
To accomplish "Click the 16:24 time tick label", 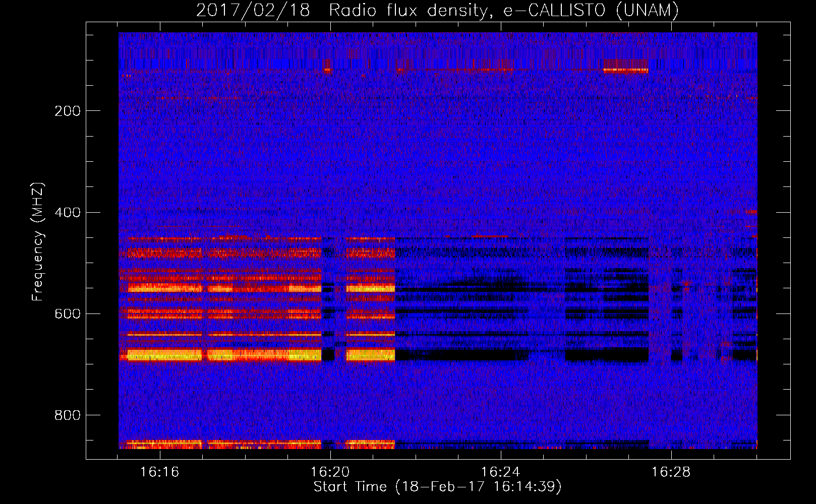I will point(501,472).
